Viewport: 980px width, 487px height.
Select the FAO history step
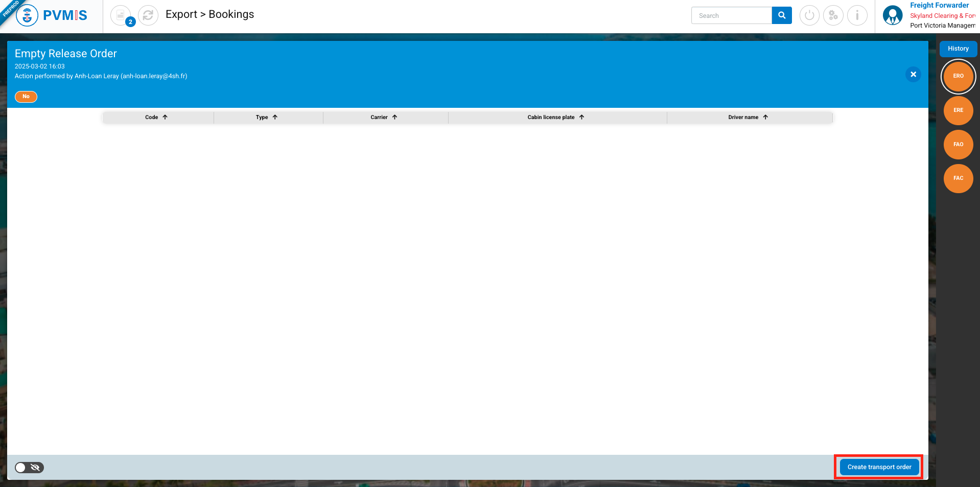(958, 145)
